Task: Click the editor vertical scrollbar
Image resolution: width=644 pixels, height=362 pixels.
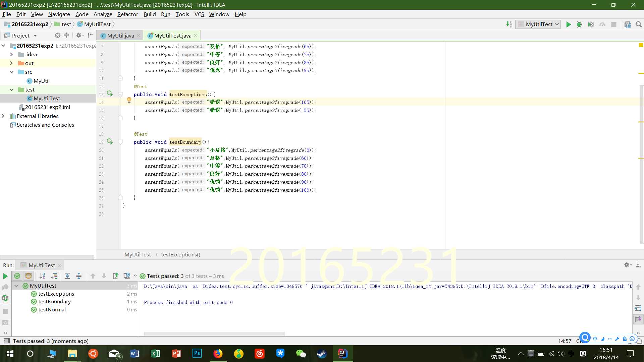Action: tap(641, 164)
